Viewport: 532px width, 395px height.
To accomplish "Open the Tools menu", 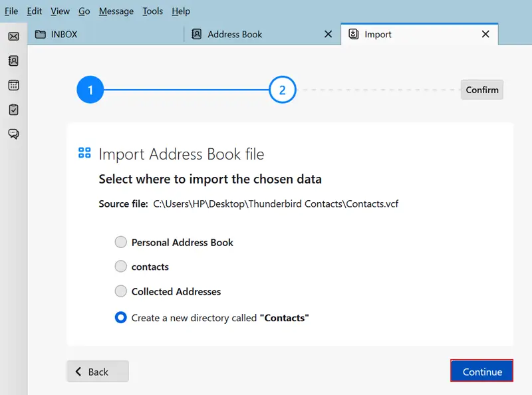I will (152, 11).
